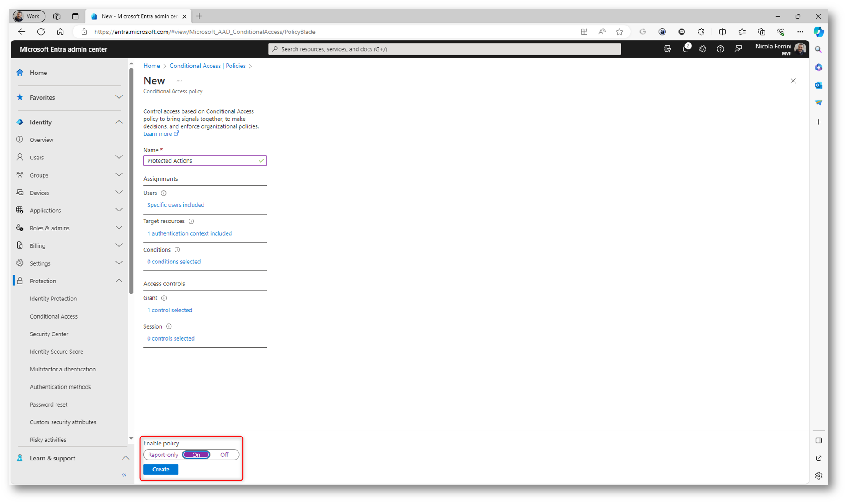Open the feedback icon in header
847x504 pixels.
pos(738,49)
